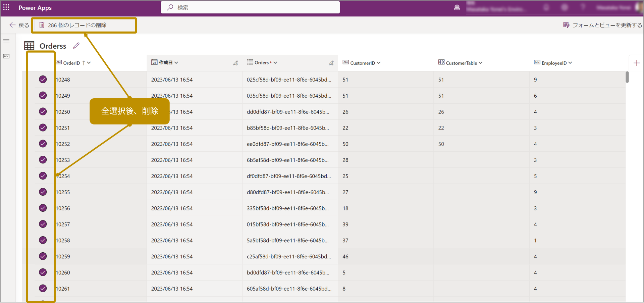The width and height of the screenshot is (644, 303).
Task: Go back with the 戻る arrow button
Action: [19, 25]
